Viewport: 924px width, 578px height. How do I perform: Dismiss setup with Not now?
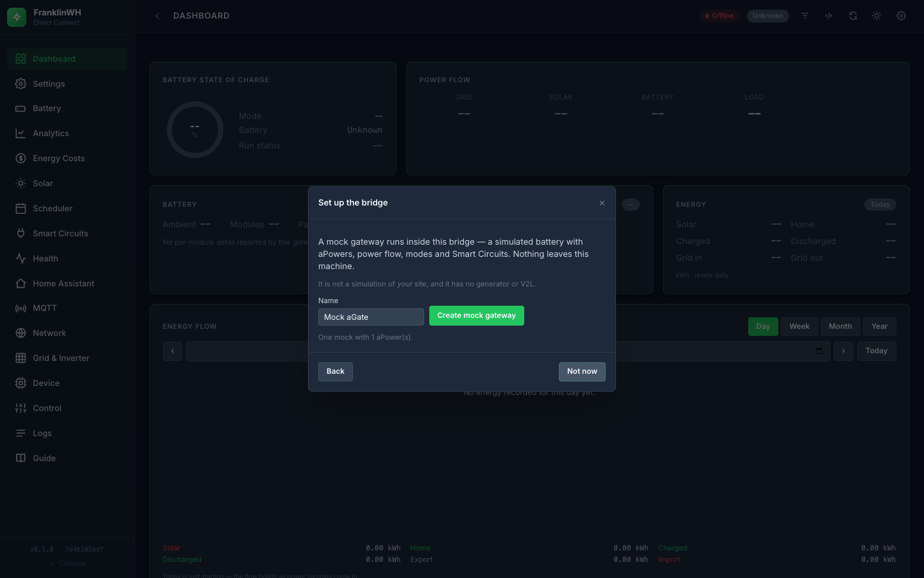tap(582, 372)
